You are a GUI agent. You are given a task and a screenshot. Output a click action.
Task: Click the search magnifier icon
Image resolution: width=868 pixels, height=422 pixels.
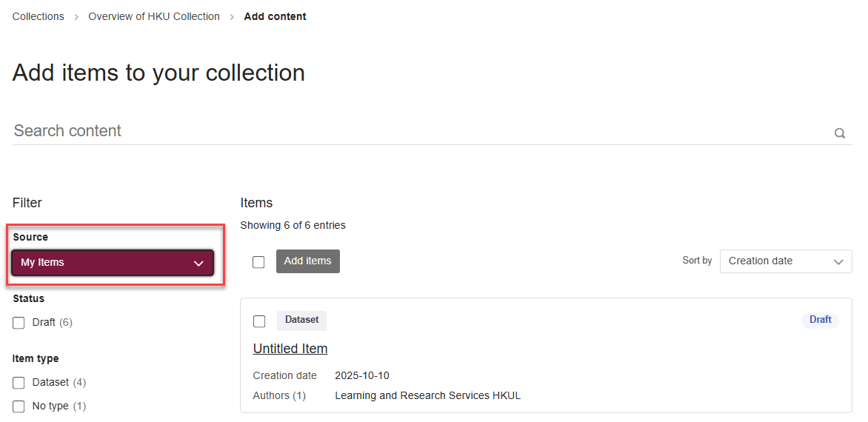pos(840,133)
